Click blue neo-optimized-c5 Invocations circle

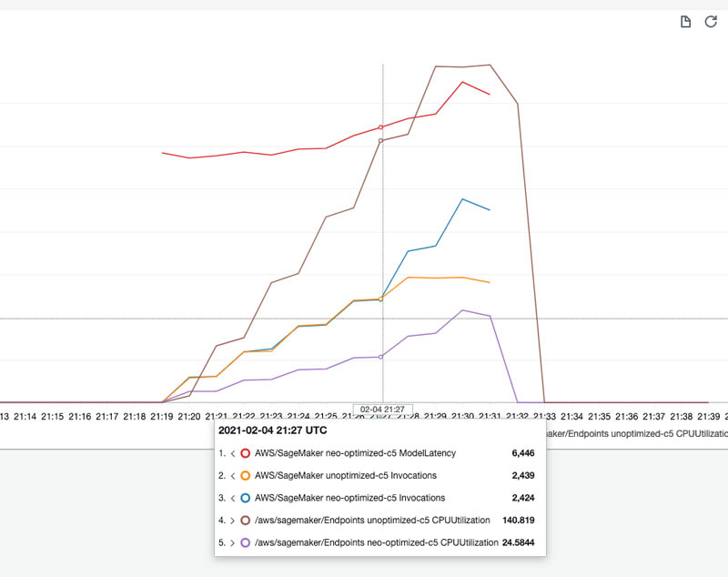245,498
